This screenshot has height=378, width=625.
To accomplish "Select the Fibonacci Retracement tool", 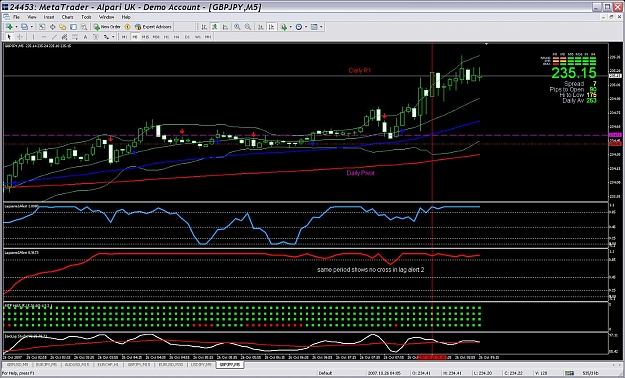I will pos(75,37).
